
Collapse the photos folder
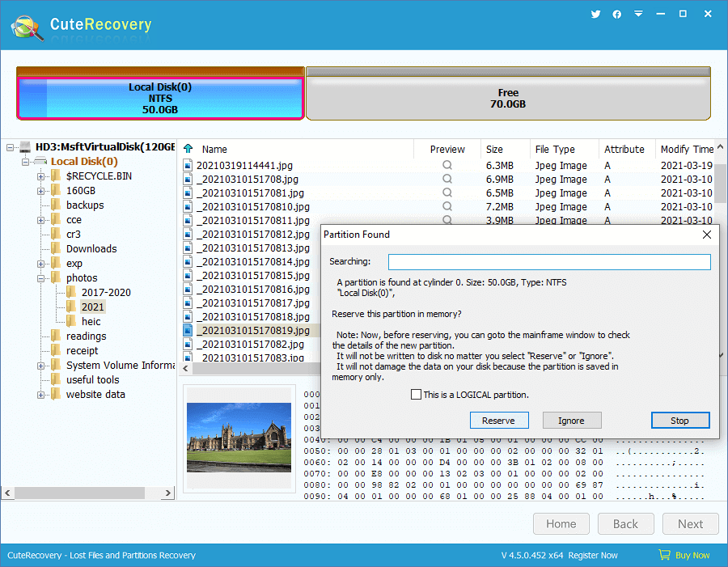pos(41,278)
